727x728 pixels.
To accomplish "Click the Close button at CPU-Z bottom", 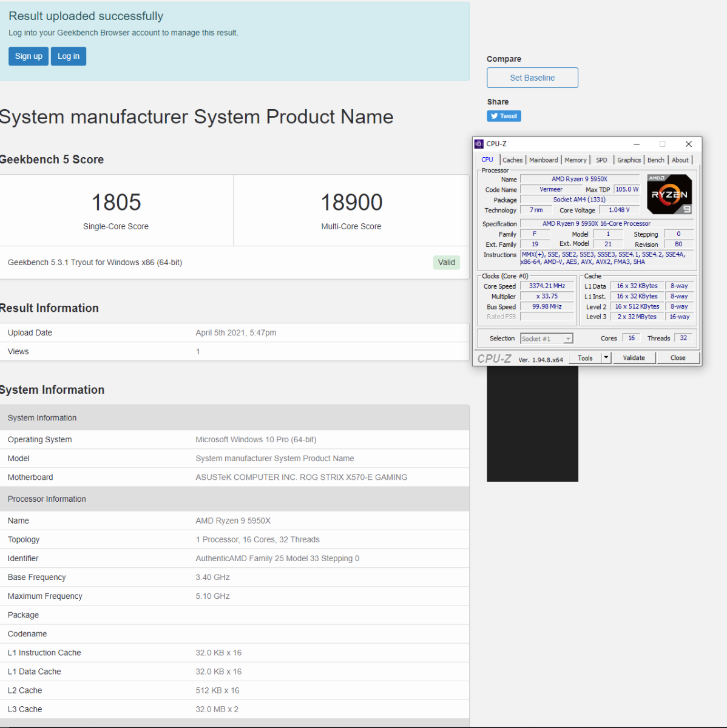I will point(678,358).
